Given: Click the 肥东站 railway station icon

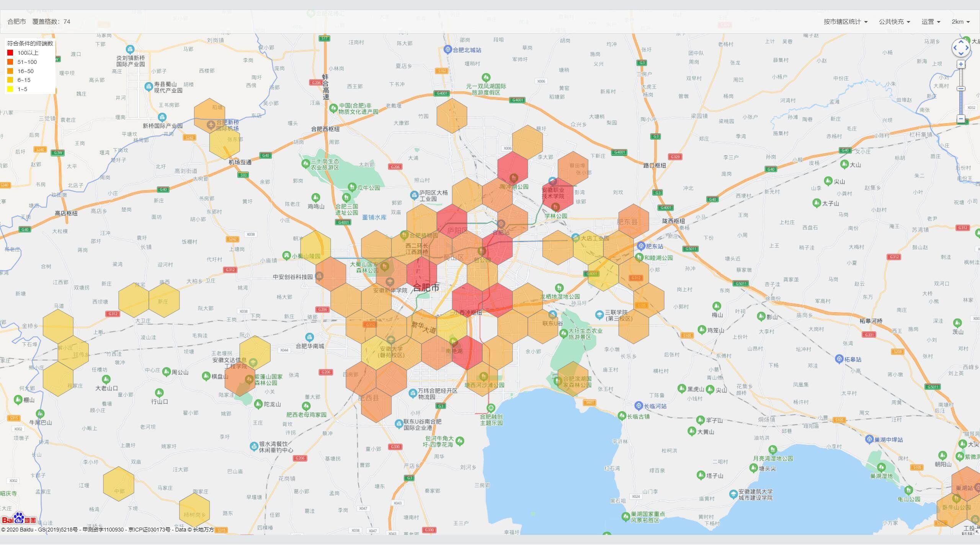Looking at the screenshot, I should click(641, 246).
